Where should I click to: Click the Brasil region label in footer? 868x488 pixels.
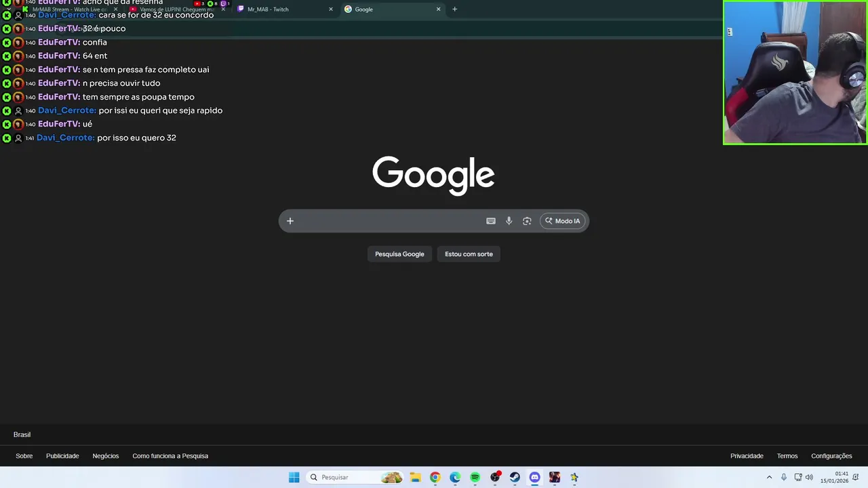(x=22, y=434)
